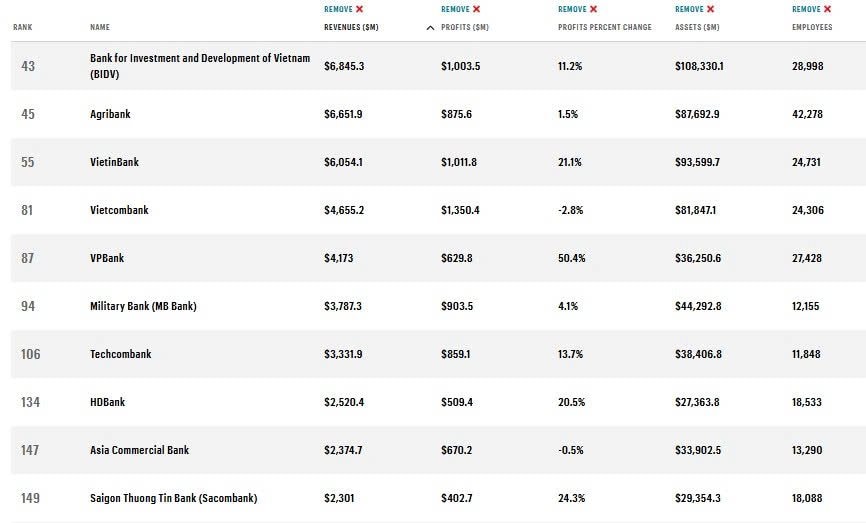Image resolution: width=866 pixels, height=523 pixels.
Task: Remove the Employees column using its X
Action: pyautogui.click(x=827, y=10)
